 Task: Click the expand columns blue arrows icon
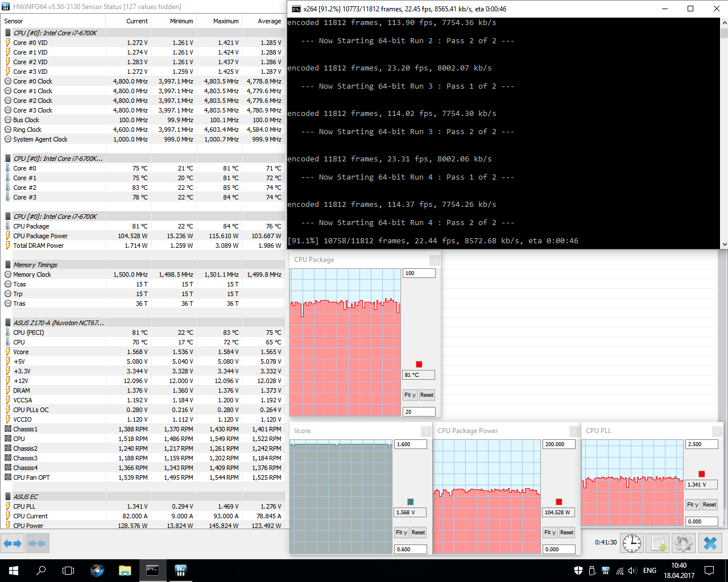(x=12, y=543)
